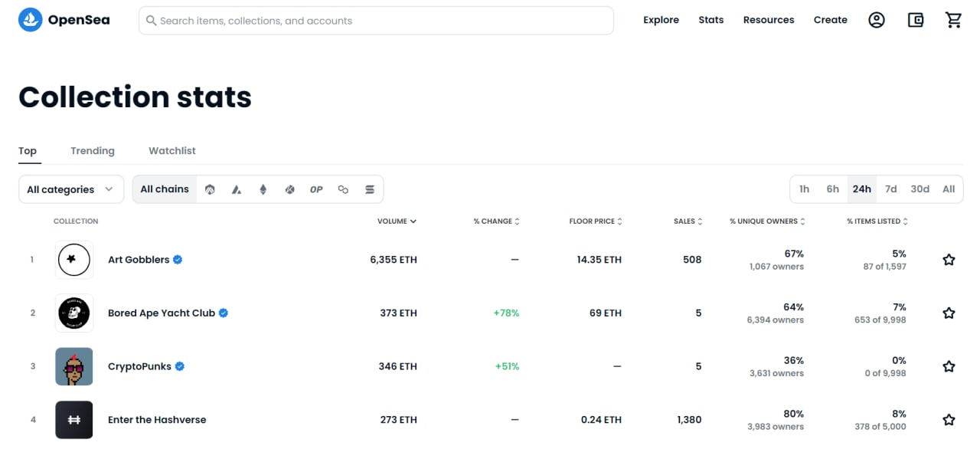The height and width of the screenshot is (449, 980).
Task: Add Art Gobblers to watchlist star
Action: click(x=949, y=260)
